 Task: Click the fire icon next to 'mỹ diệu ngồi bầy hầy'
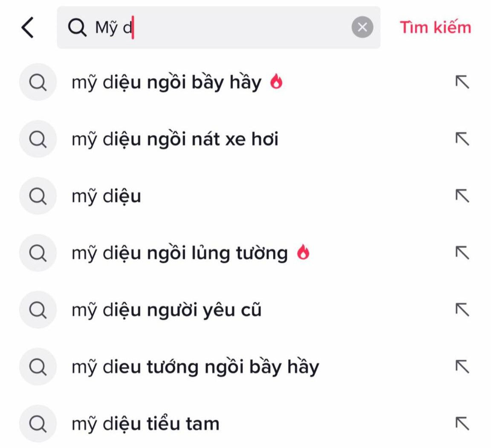pos(277,82)
